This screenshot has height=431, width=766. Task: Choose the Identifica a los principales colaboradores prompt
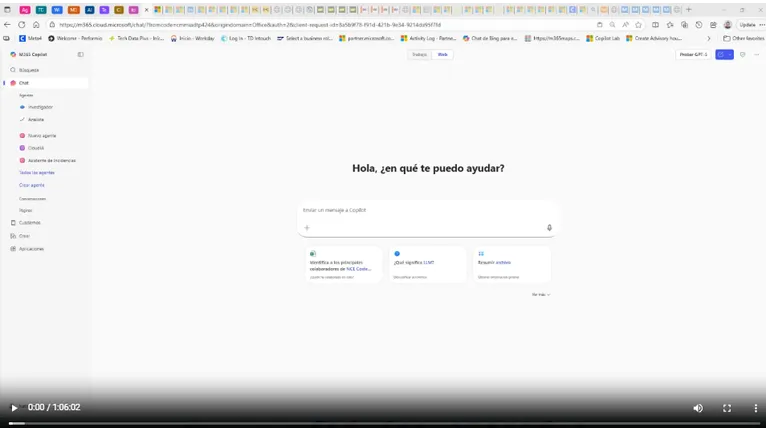click(343, 264)
